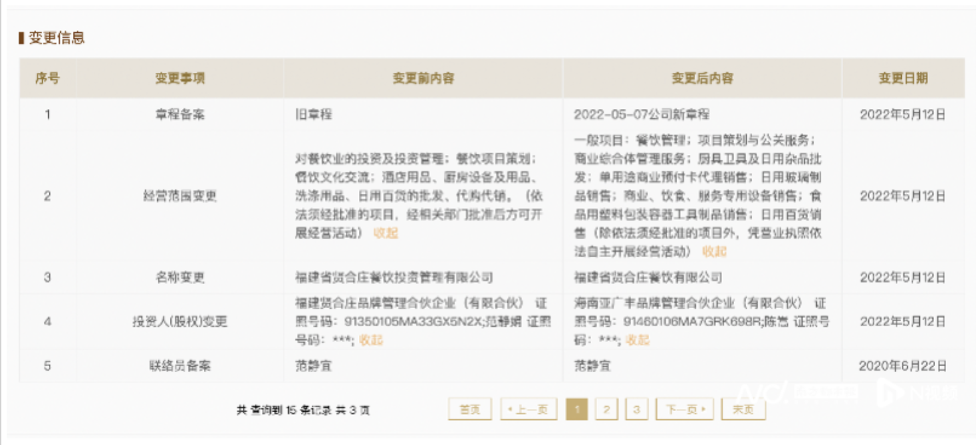The height and width of the screenshot is (445, 980).
Task: Click the previous page button (上一页)
Action: (x=528, y=410)
